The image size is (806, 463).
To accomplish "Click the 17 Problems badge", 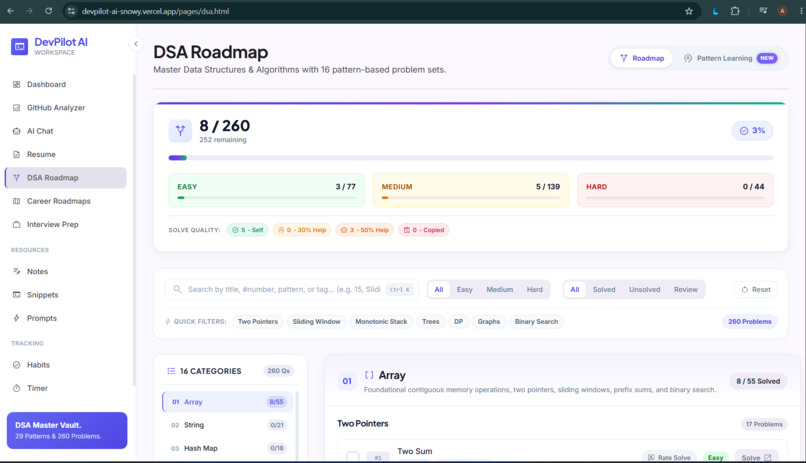I will (x=764, y=424).
